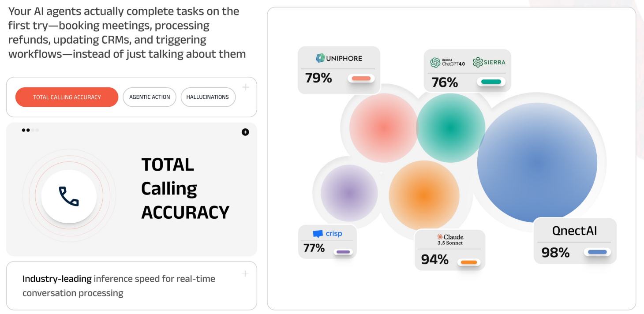Click the Sierra logo
The width and height of the screenshot is (644, 314).
489,62
